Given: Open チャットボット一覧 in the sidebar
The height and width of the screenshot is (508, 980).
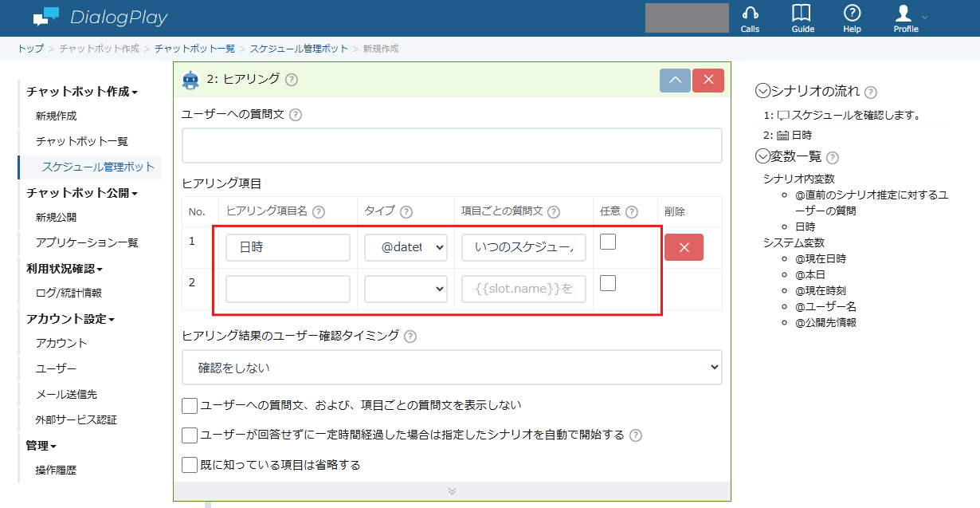Looking at the screenshot, I should point(82,142).
